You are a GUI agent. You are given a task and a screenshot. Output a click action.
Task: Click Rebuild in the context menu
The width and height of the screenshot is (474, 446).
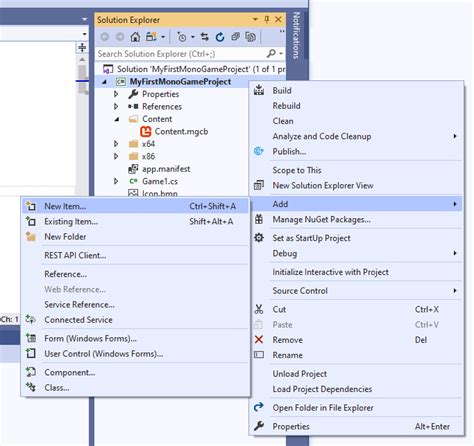click(356, 106)
